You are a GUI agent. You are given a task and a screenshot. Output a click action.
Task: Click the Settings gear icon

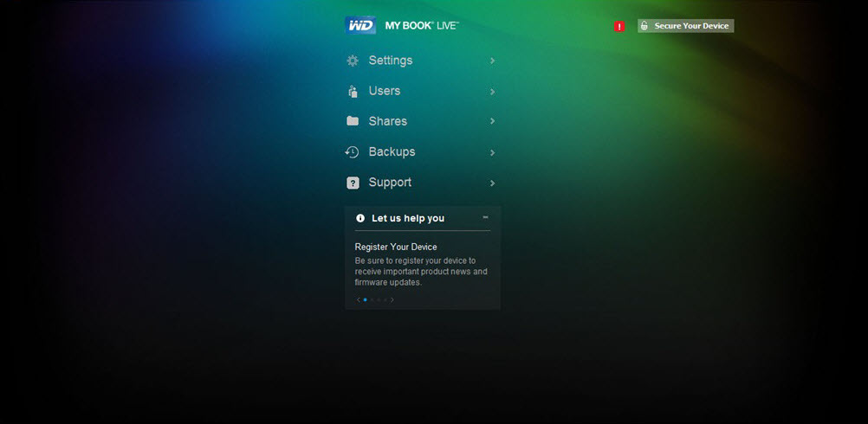[353, 61]
